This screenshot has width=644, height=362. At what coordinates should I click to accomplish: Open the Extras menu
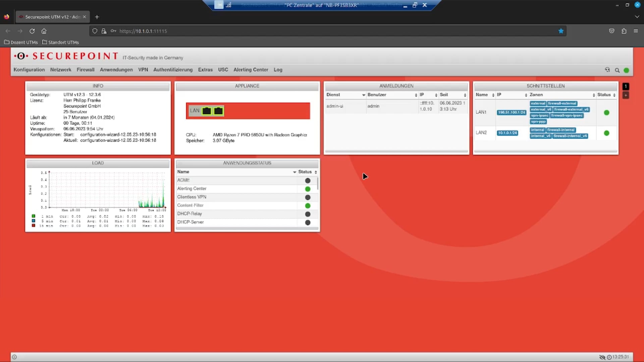(205, 70)
